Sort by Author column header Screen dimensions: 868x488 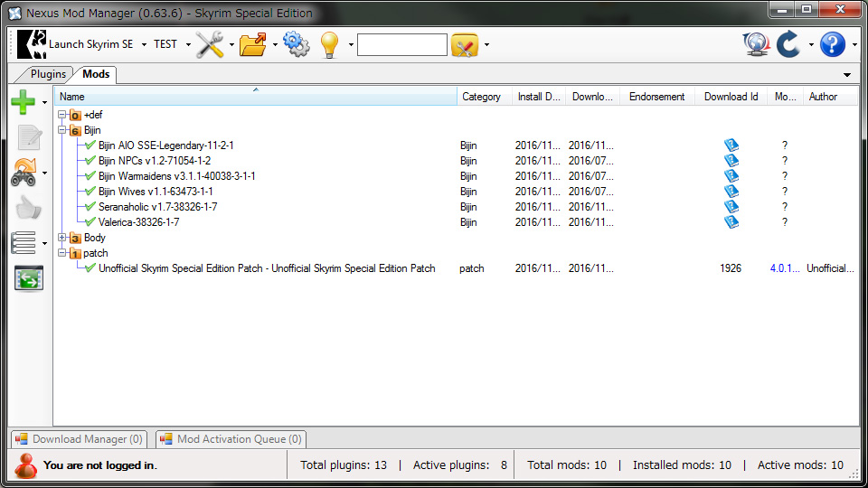pos(829,97)
